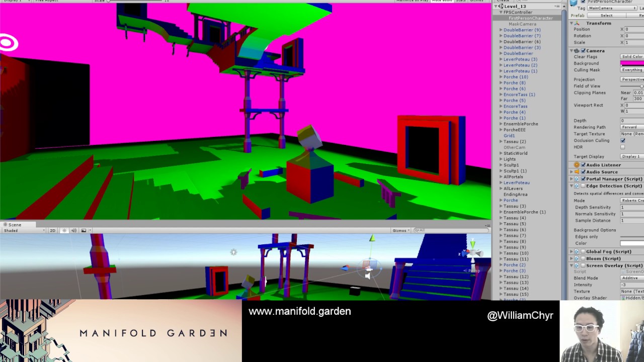Open the Gizmos dropdown in Scene view
The height and width of the screenshot is (362, 644).
pos(401,230)
